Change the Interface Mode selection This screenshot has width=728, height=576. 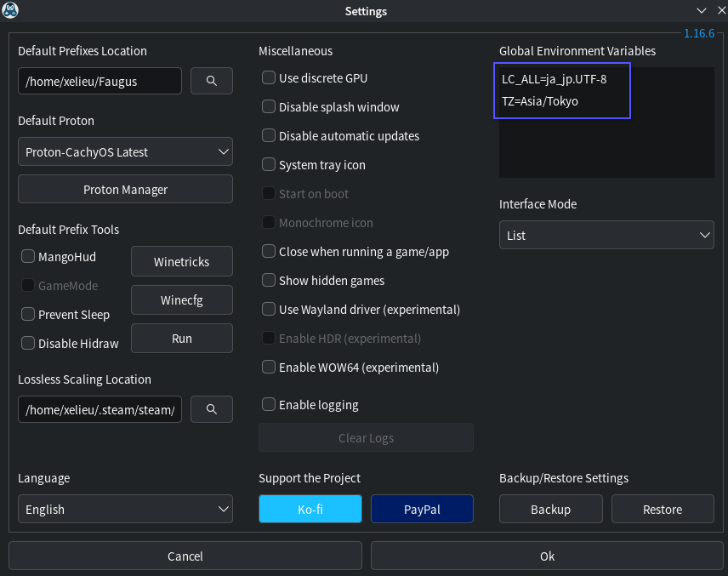click(606, 235)
